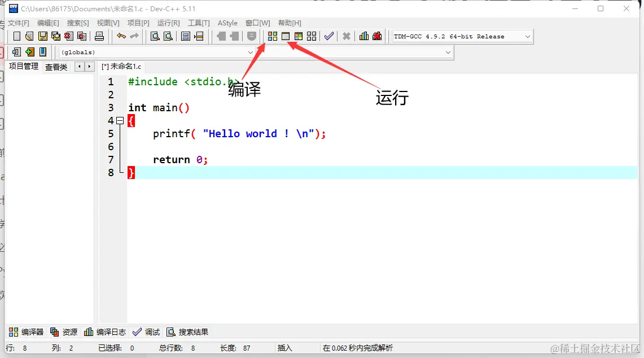This screenshot has width=644, height=358.
Task: Select the [*] 未命名1.c editor tab
Action: click(x=121, y=66)
